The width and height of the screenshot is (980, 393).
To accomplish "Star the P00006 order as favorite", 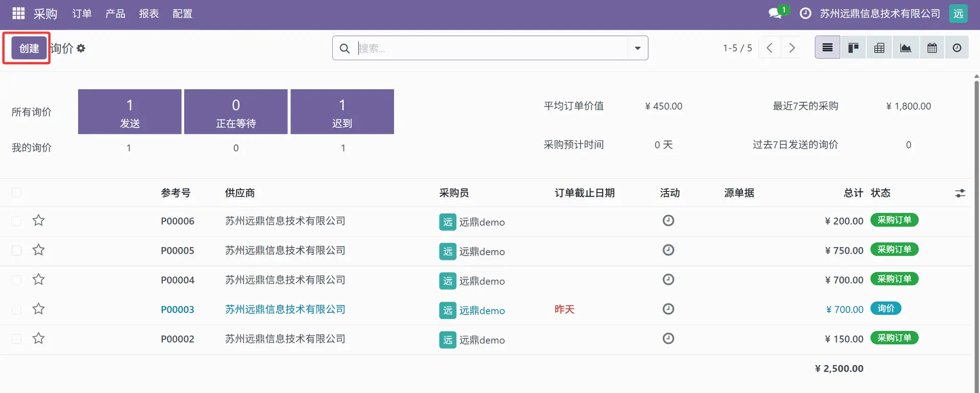I will pyautogui.click(x=39, y=220).
